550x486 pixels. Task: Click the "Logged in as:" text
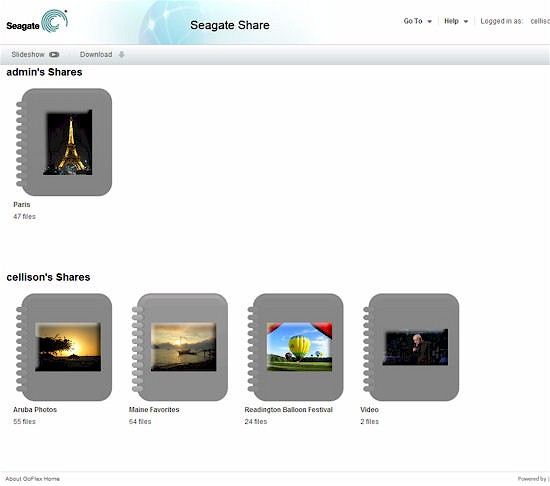(502, 21)
